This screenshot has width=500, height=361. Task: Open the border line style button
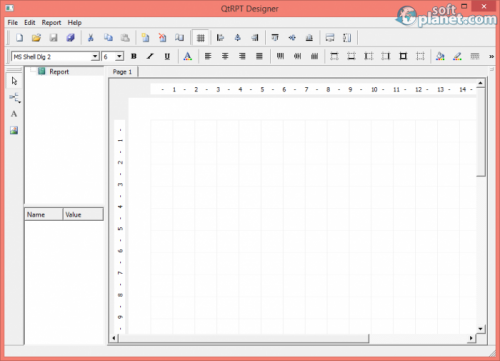click(475, 56)
